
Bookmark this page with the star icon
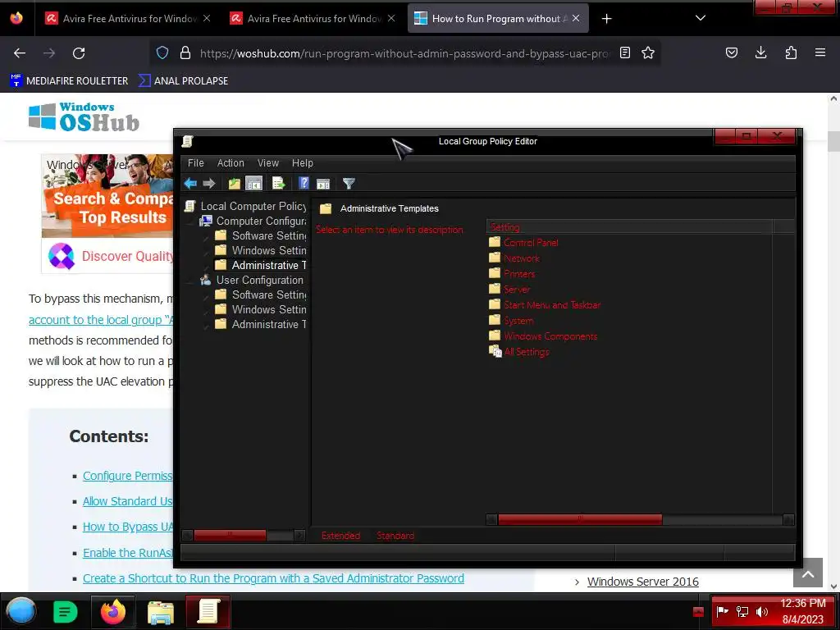pos(648,52)
